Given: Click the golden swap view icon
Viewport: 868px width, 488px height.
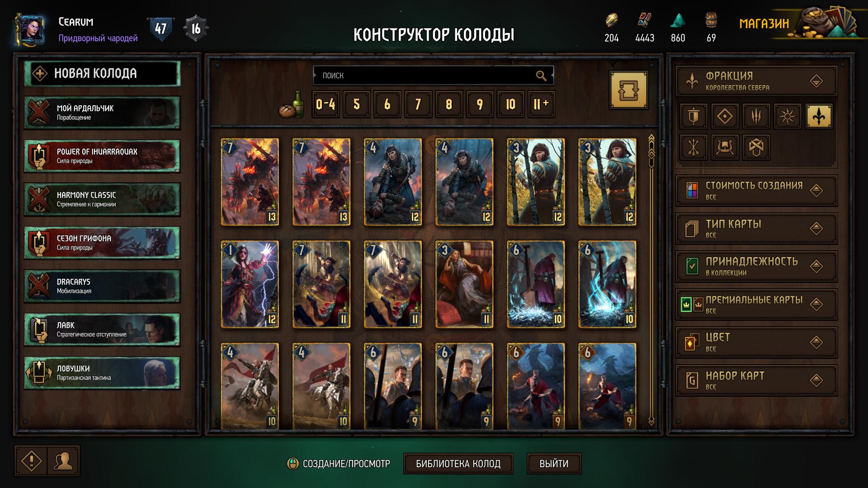Looking at the screenshot, I should [628, 90].
